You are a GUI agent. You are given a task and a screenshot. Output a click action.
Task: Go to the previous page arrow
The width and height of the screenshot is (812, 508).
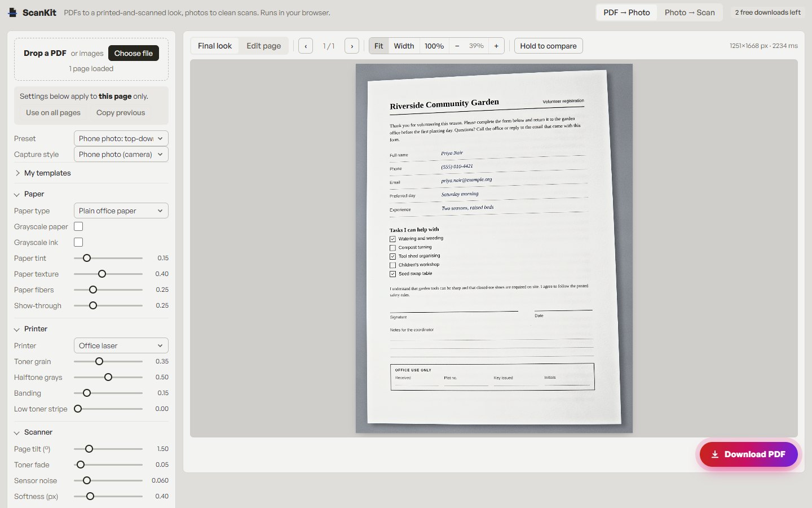click(306, 46)
